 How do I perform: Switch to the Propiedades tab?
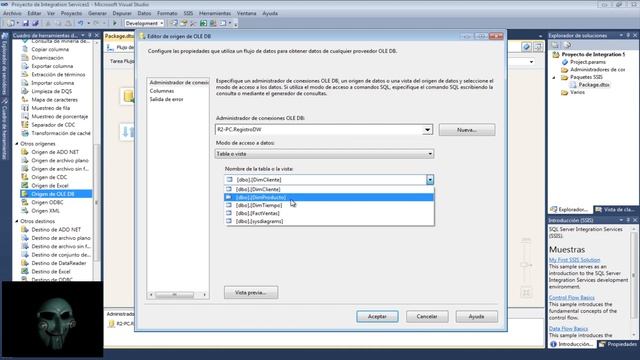[x=618, y=344]
